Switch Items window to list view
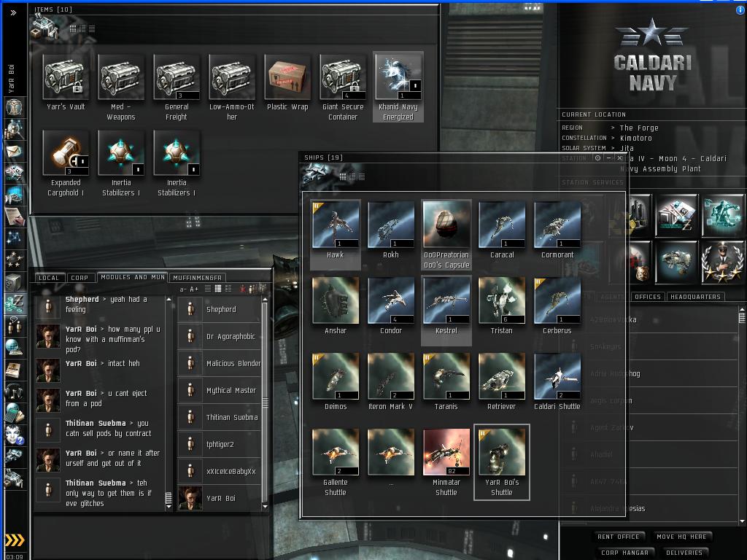This screenshot has height=560, width=747. coord(92,29)
